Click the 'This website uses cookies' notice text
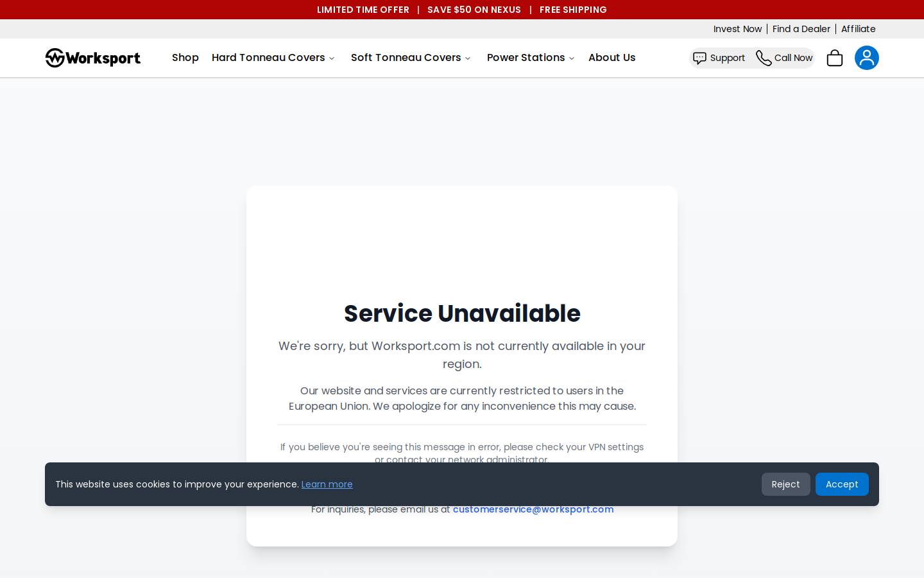The image size is (924, 578). [x=177, y=484]
